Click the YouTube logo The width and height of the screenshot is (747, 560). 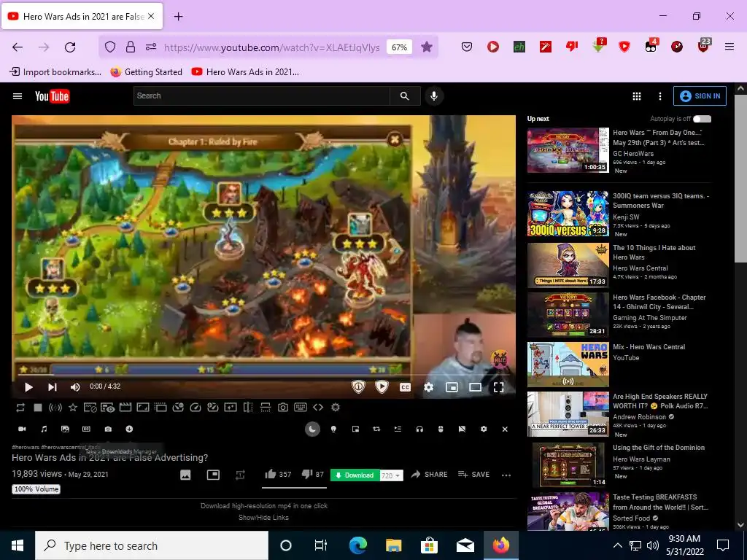click(52, 96)
